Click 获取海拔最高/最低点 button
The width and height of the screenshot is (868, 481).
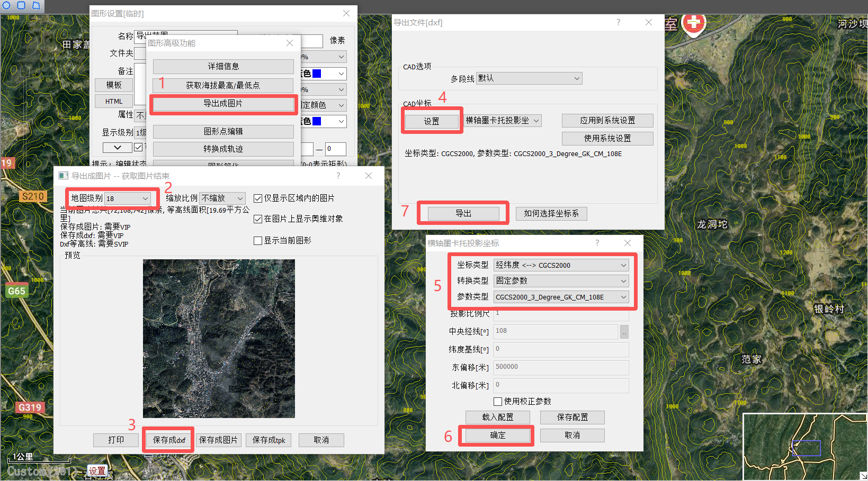tap(223, 85)
